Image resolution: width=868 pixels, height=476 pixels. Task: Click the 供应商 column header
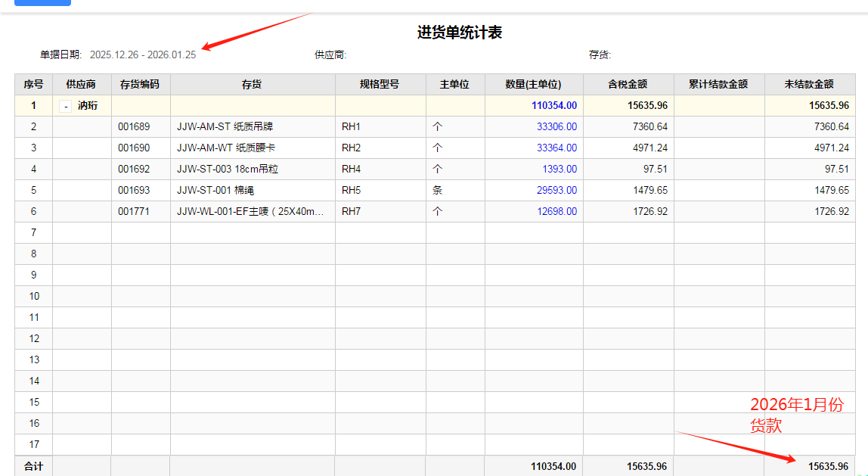pos(81,85)
